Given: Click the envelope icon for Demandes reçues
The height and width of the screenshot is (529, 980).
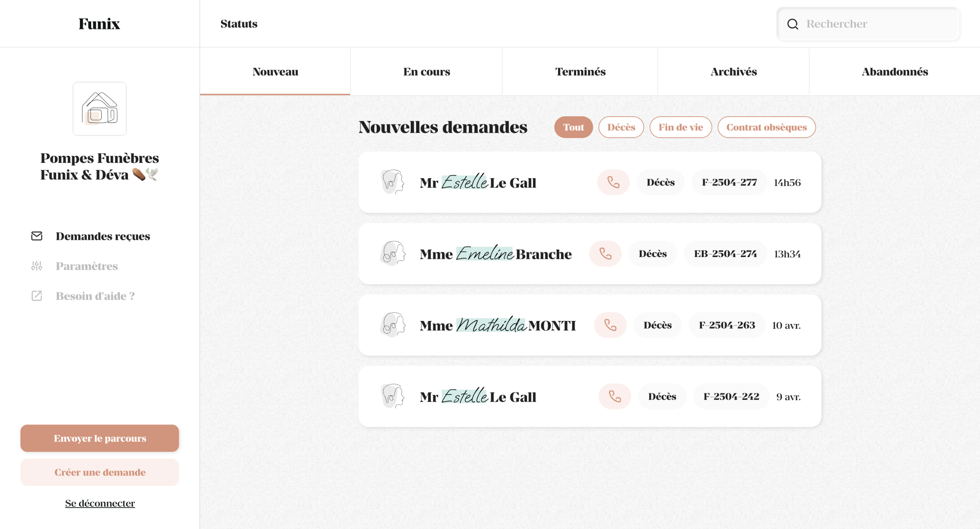Looking at the screenshot, I should pos(37,236).
